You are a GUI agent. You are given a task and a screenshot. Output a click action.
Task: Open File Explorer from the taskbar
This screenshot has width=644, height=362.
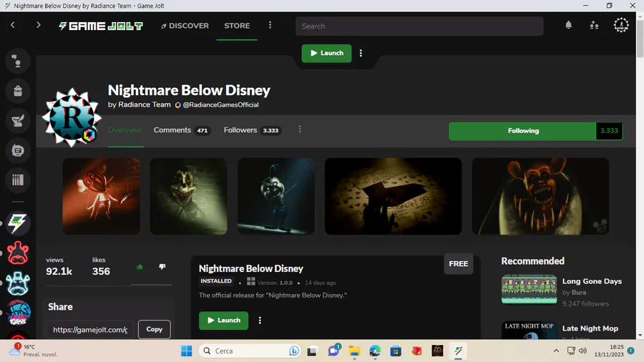354,351
